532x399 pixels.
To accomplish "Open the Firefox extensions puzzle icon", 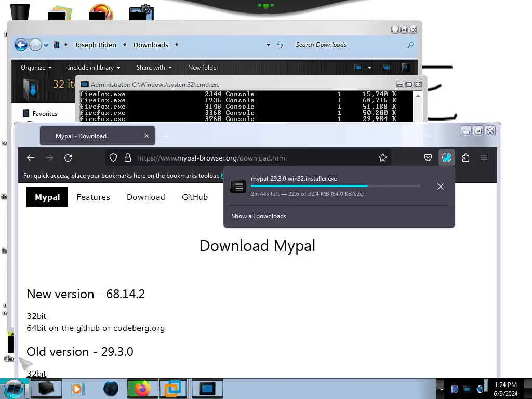I will click(465, 157).
